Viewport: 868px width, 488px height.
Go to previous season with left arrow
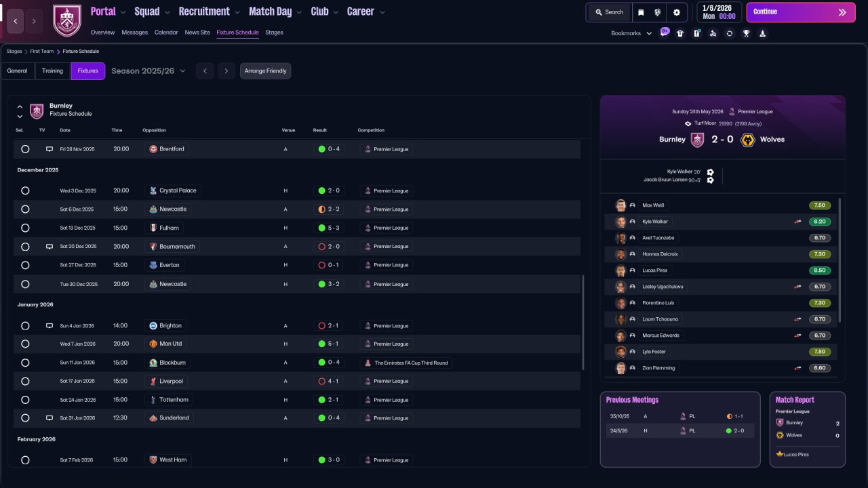(205, 71)
